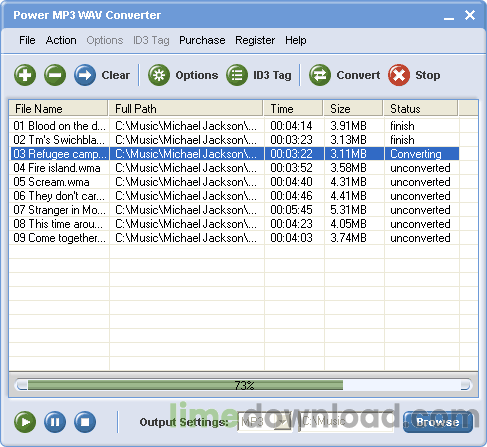
Task: Click size value 4.05MB
Action: point(348,224)
